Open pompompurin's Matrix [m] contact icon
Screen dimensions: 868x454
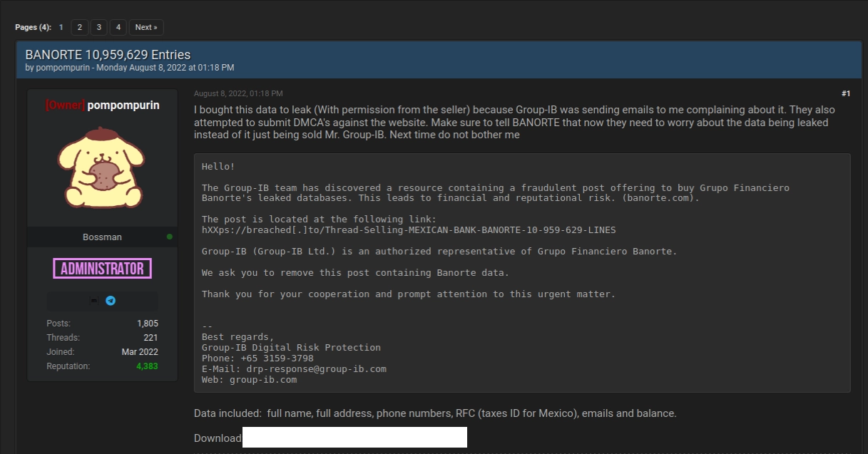coord(93,301)
